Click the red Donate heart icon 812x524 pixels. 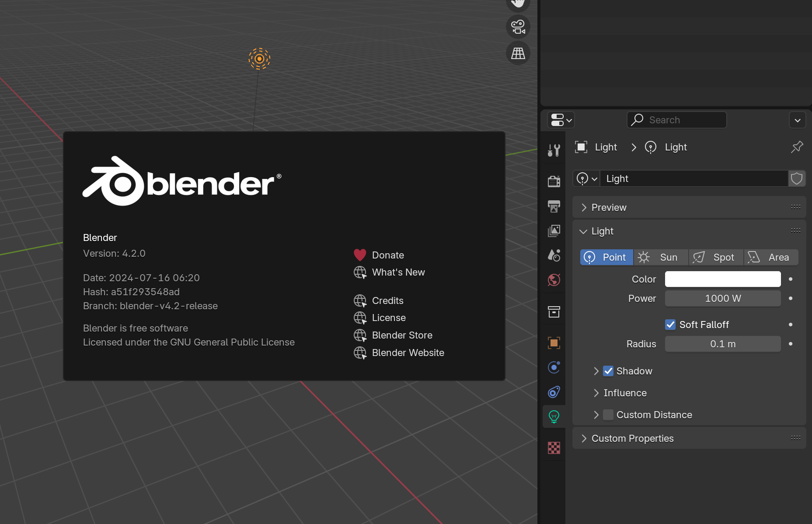tap(360, 255)
